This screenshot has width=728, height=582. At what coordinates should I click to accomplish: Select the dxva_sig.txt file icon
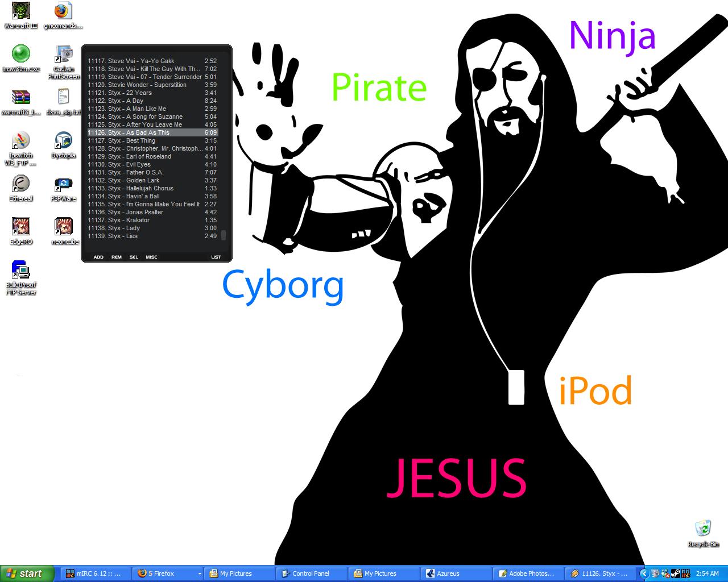pyautogui.click(x=64, y=99)
